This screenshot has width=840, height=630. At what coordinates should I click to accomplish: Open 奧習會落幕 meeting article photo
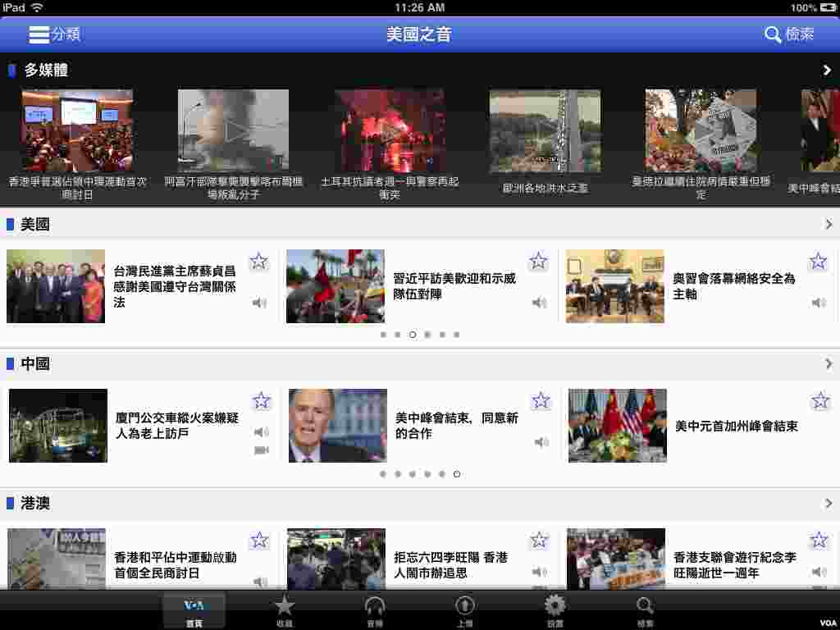pyautogui.click(x=615, y=286)
